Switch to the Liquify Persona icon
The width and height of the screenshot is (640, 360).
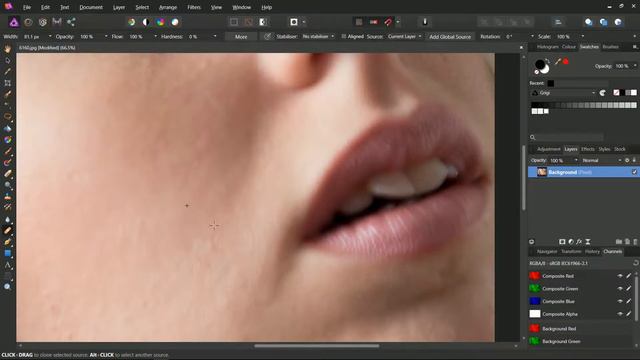click(x=28, y=22)
